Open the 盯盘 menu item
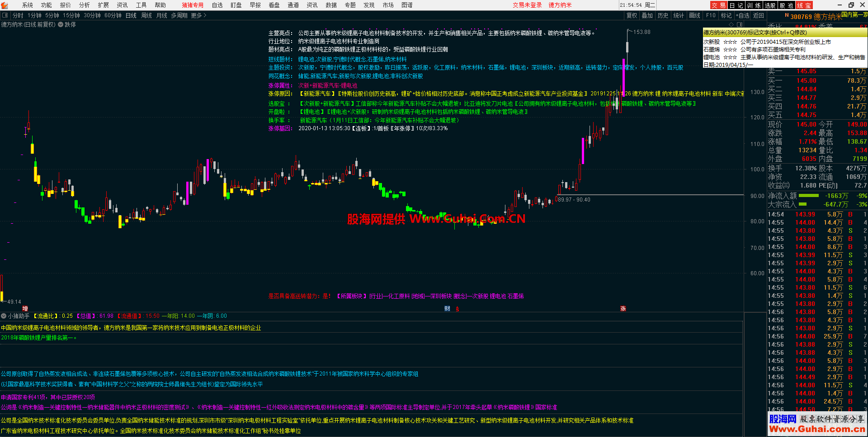 (236, 5)
